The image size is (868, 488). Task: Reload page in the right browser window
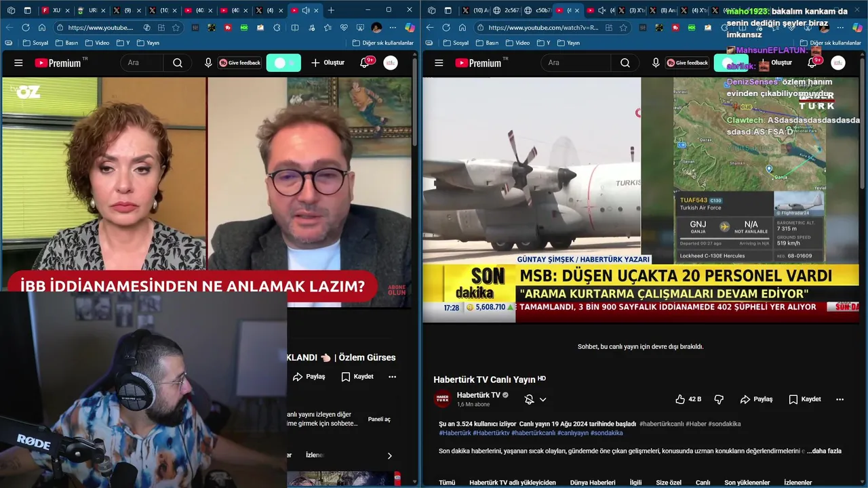(x=446, y=28)
